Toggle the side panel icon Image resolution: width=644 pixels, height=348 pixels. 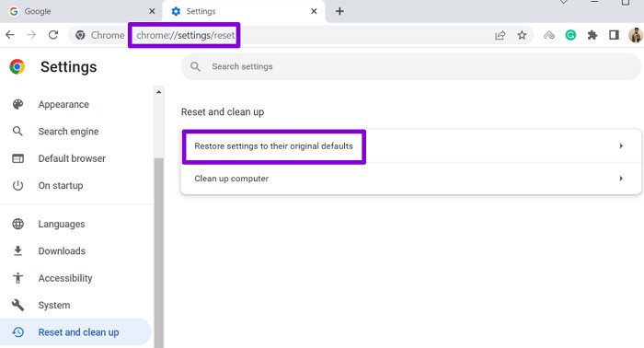tap(614, 35)
